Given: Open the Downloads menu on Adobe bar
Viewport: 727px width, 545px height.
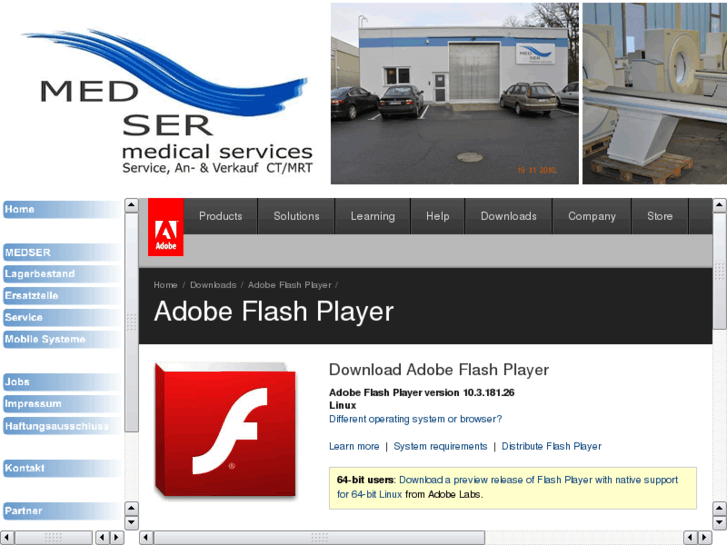Looking at the screenshot, I should tap(509, 216).
